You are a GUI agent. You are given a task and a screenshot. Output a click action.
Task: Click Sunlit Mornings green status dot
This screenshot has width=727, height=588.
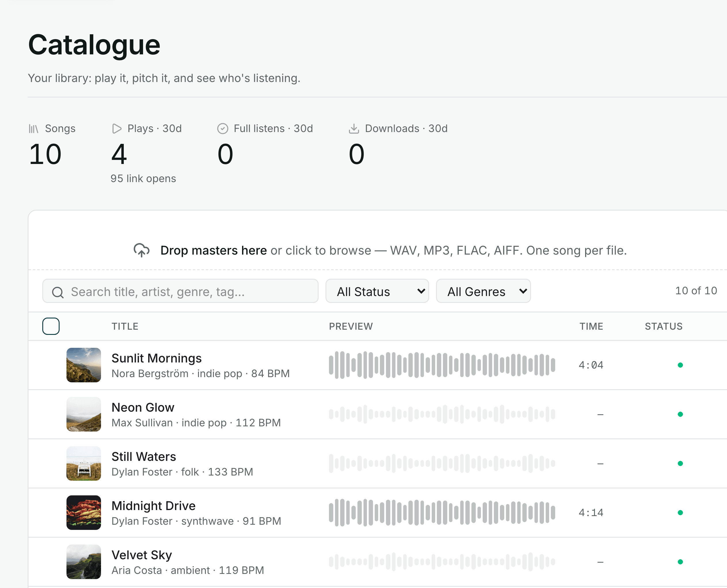[x=680, y=365]
